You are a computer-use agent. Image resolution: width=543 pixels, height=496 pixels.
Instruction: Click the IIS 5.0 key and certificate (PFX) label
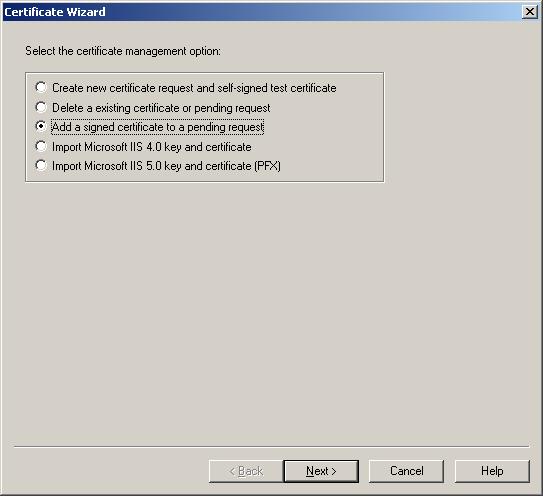click(x=166, y=166)
